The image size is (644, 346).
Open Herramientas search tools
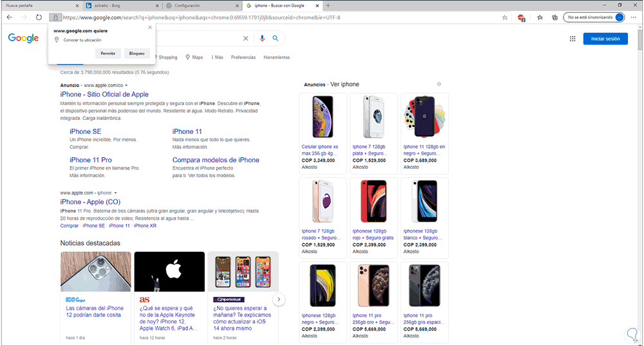point(276,57)
